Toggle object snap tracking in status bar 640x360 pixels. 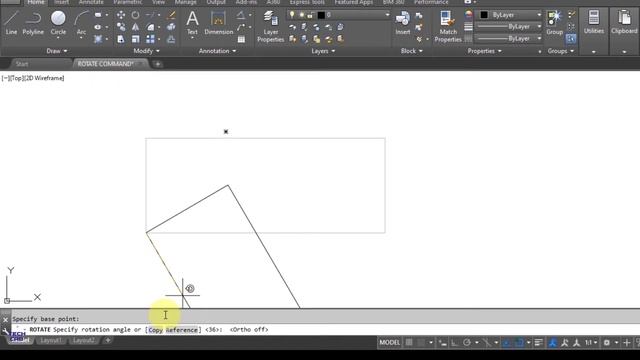(x=506, y=342)
